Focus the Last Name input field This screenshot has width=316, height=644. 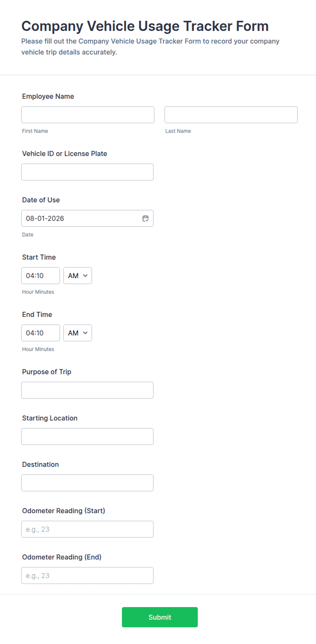231,115
